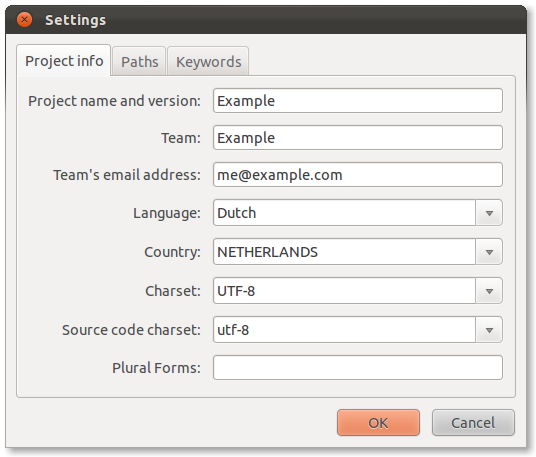This screenshot has width=536, height=457.
Task: Select the Project info tab
Action: click(64, 61)
